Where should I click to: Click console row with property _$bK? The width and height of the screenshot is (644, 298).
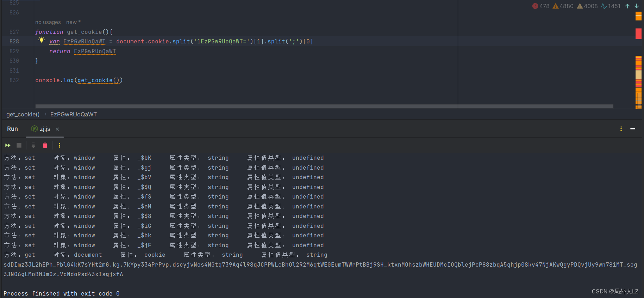coord(164,158)
